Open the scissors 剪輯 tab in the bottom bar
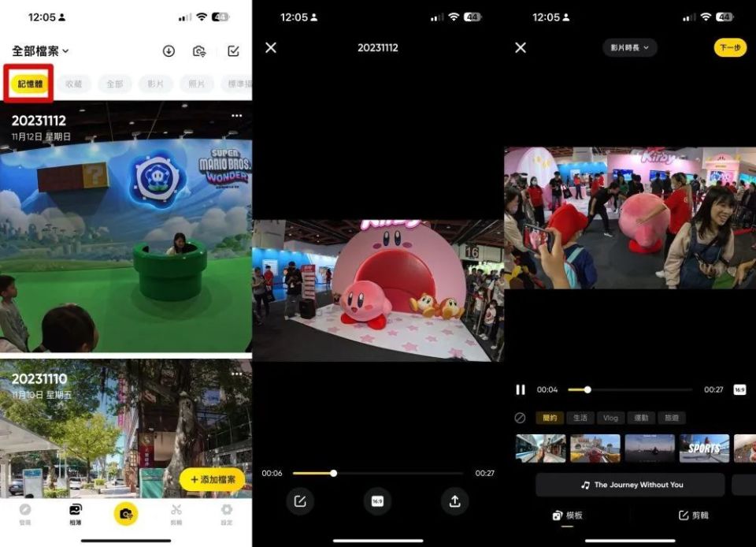Viewport: 756px width, 547px height. pos(176,514)
